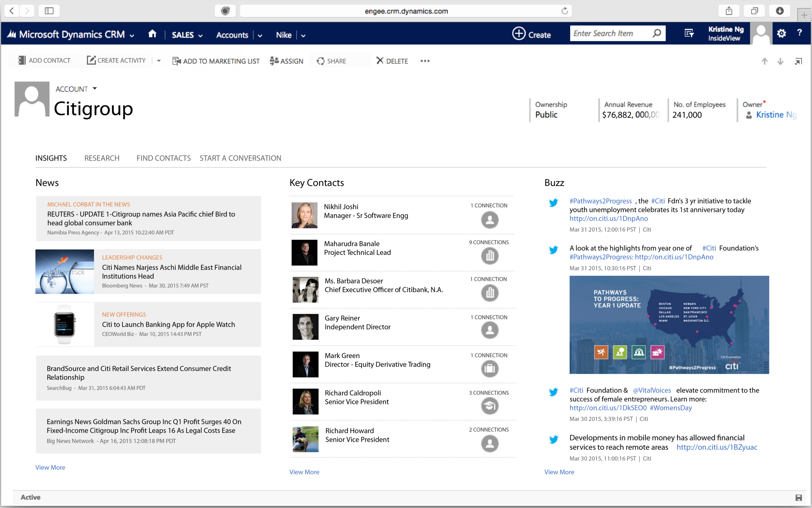Expand the Nike dropdown chevron
Viewport: 812px width, 508px height.
[x=303, y=36]
